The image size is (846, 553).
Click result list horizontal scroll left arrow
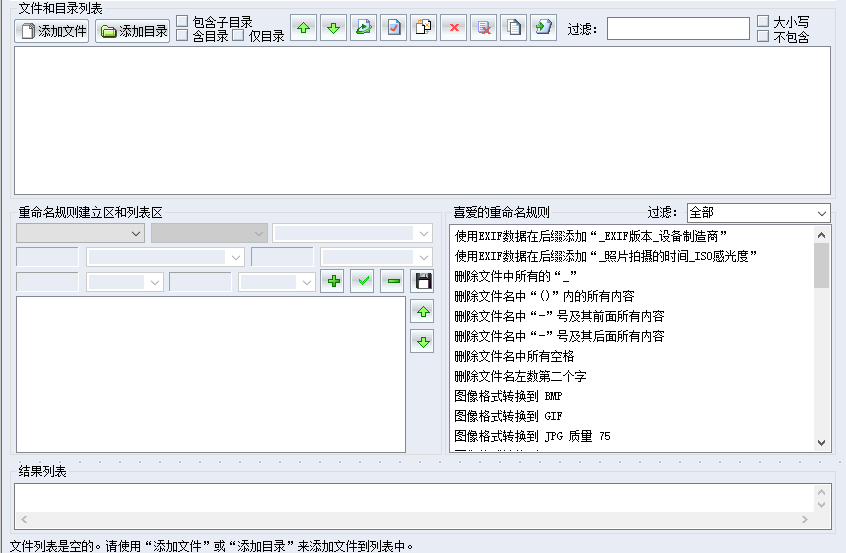(24, 520)
